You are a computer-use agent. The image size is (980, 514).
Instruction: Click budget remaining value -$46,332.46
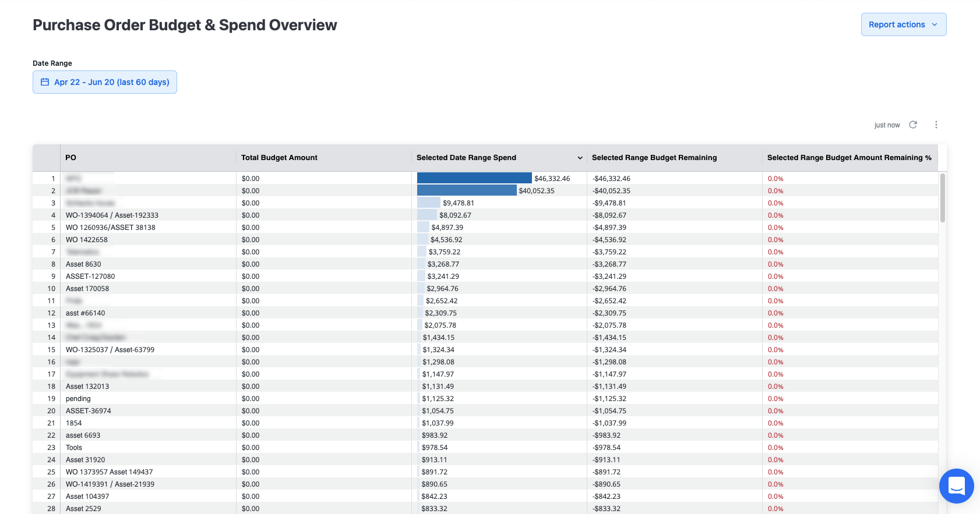[x=612, y=179]
